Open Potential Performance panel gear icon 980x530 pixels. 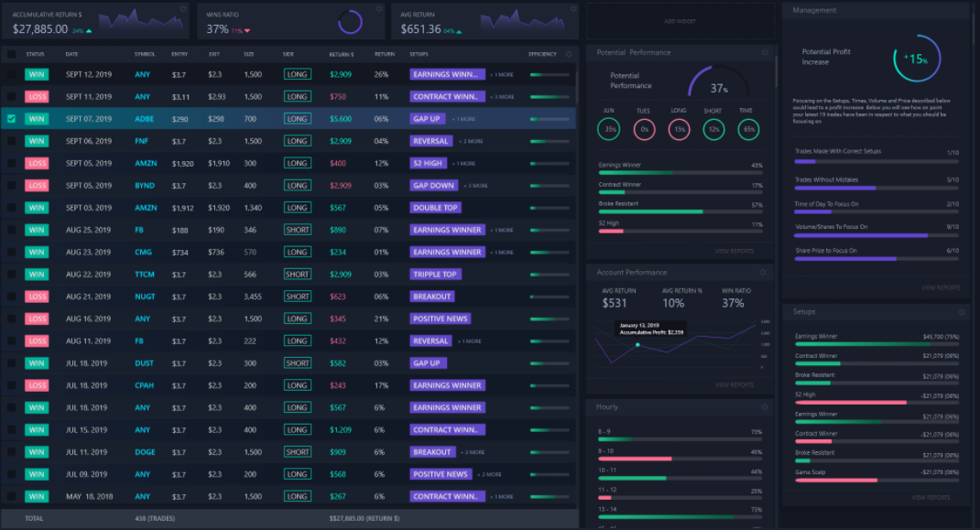click(765, 52)
